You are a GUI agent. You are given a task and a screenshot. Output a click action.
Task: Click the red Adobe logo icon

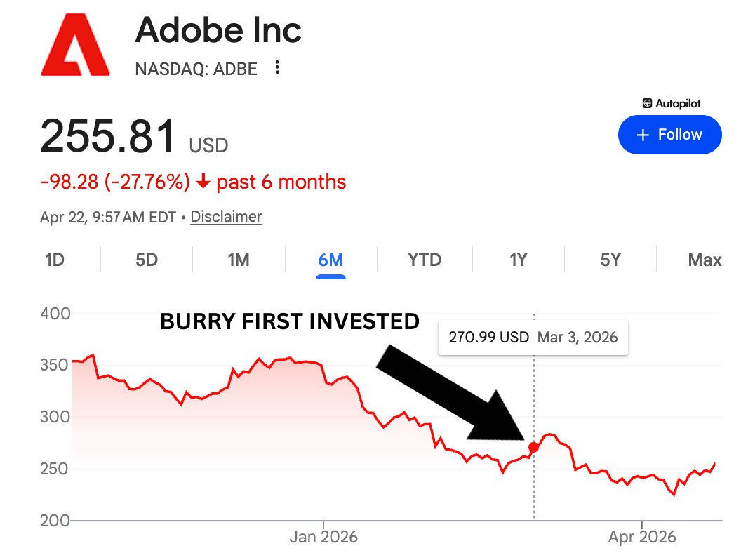click(75, 48)
